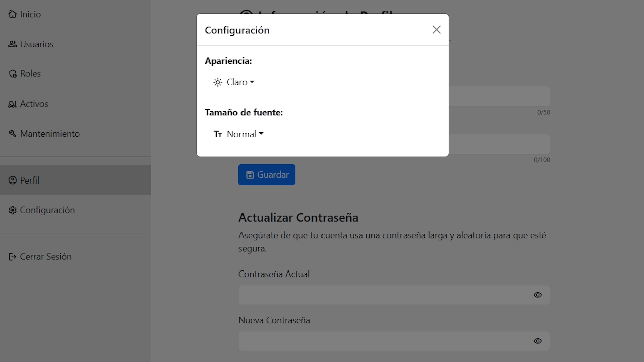Toggle visibility of Contraseña Actual field

click(x=538, y=295)
